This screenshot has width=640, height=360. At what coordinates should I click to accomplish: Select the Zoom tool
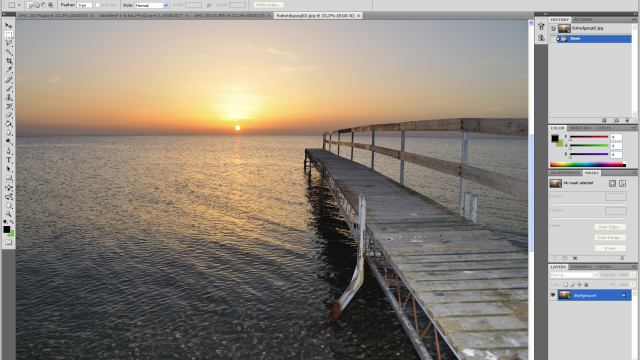coord(9,214)
